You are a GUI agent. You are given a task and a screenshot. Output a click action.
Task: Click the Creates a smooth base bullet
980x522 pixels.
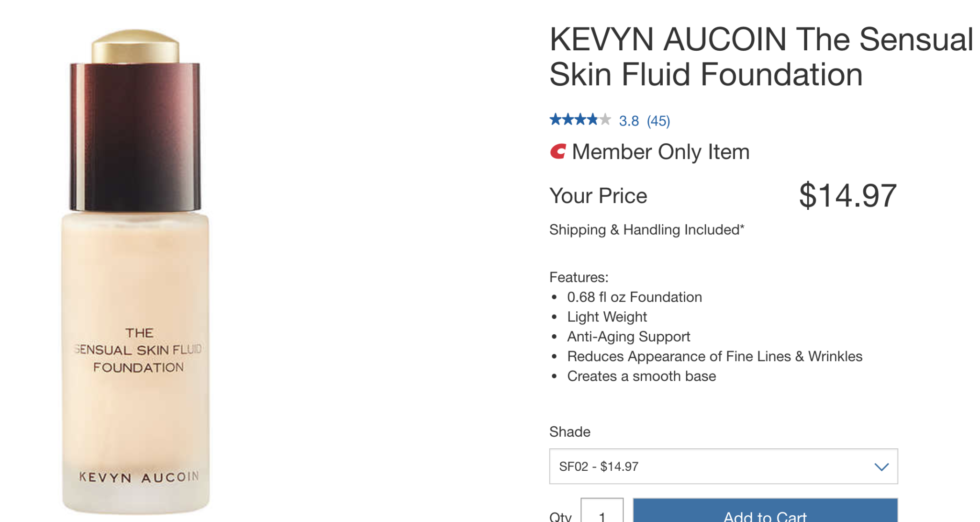[x=641, y=376]
